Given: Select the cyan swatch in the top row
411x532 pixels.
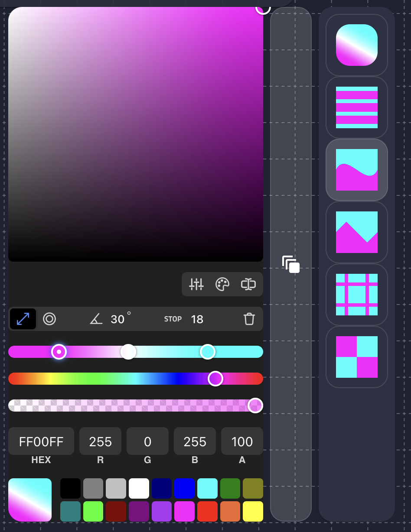Looking at the screenshot, I should point(207,488).
